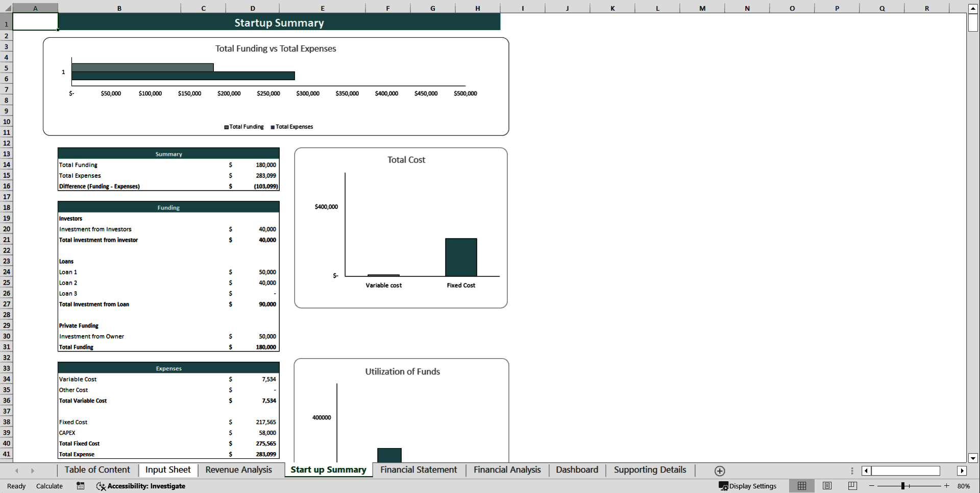Viewport: 980px width, 493px height.
Task: Select column header D
Action: (253, 8)
